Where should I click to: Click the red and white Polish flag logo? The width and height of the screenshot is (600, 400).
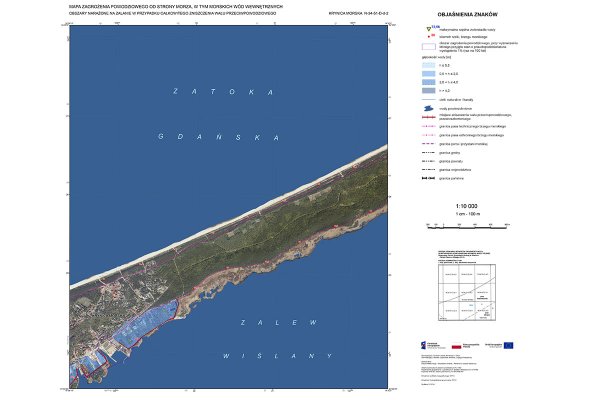456,346
